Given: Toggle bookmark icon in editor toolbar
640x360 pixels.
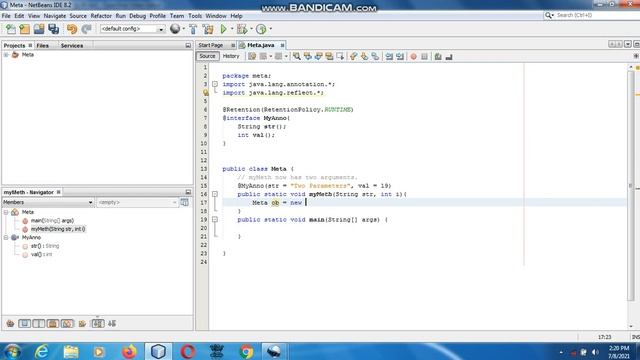Looking at the screenshot, I should point(375,56).
